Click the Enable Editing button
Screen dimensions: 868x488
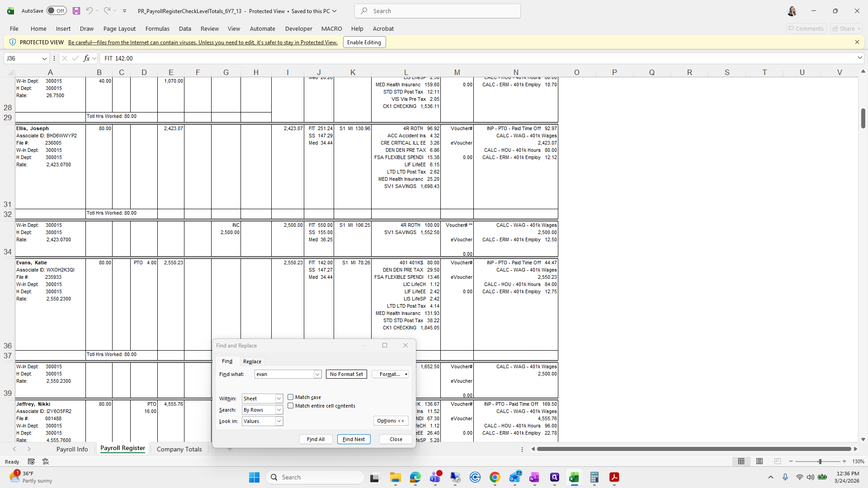coord(364,42)
